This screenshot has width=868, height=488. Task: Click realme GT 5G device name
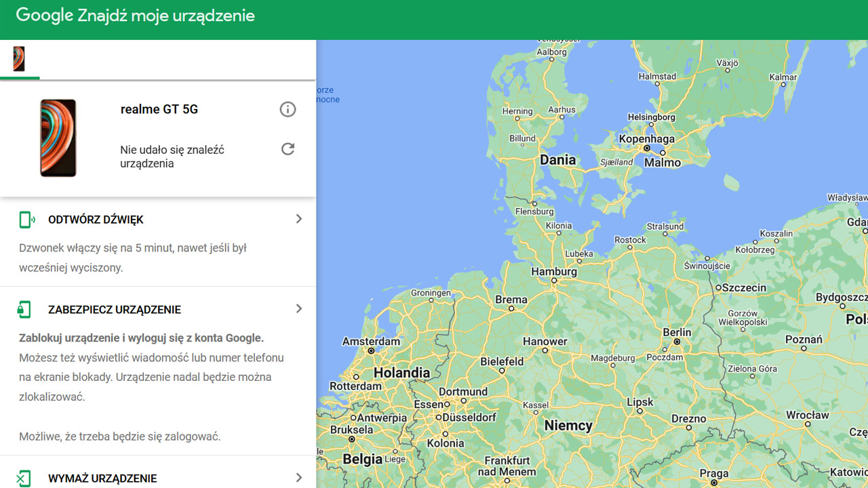point(159,109)
